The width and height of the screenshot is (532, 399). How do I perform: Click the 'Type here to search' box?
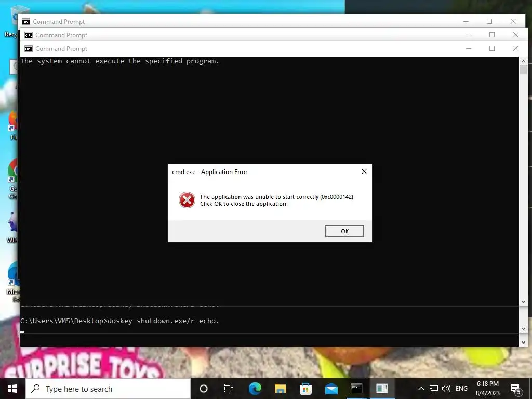pyautogui.click(x=108, y=389)
